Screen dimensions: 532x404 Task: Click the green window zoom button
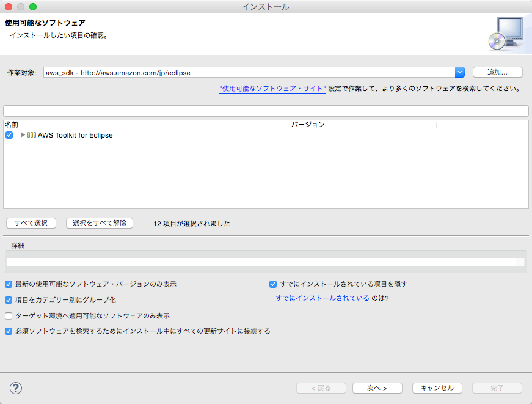[33, 7]
